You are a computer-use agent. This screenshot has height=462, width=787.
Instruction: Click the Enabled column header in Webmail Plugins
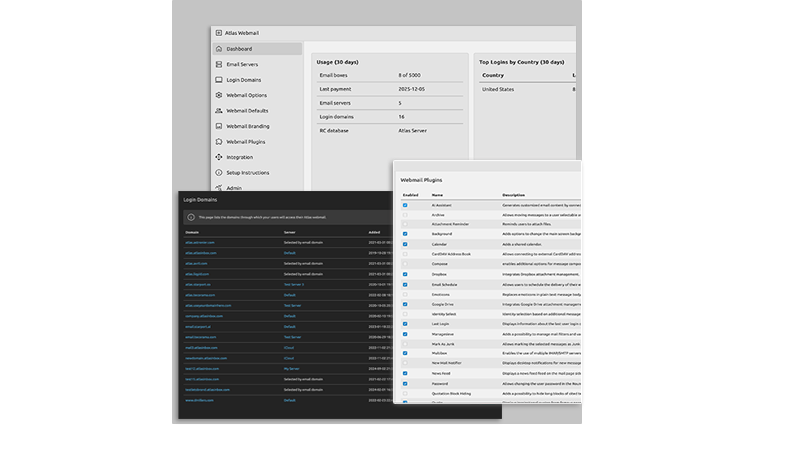pos(411,195)
